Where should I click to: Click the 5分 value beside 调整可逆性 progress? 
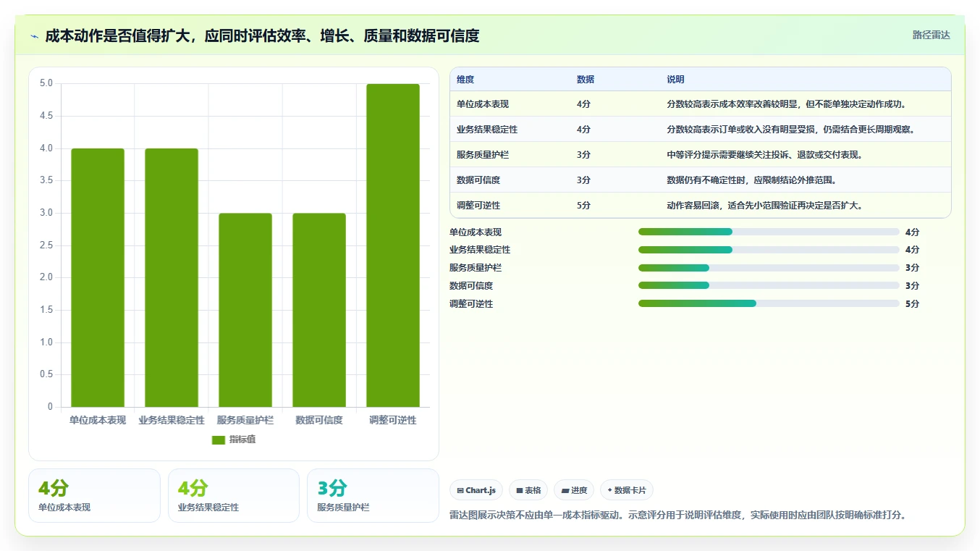[x=913, y=304]
